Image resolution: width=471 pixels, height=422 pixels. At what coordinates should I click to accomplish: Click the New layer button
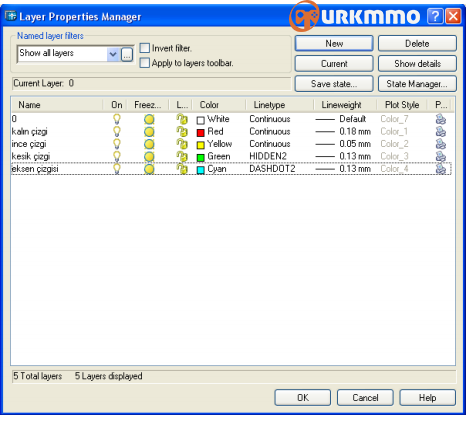(x=334, y=43)
